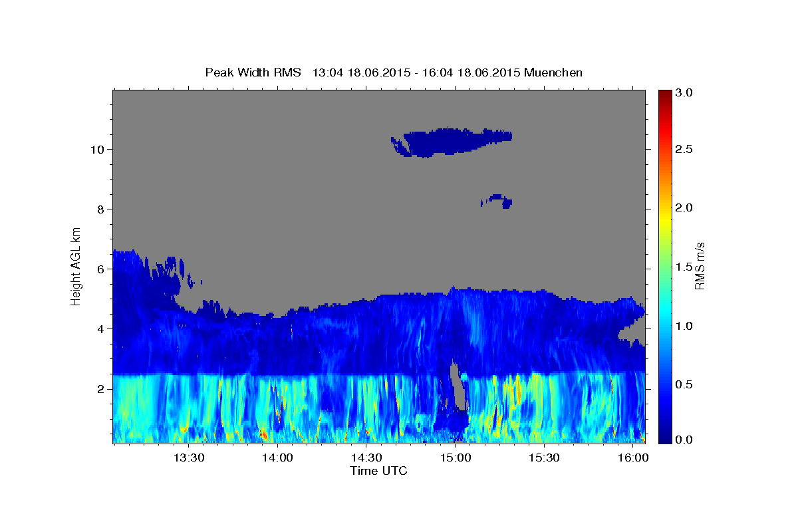Click the 15:00 time tick label
This screenshot has width=798, height=532.
click(x=456, y=458)
